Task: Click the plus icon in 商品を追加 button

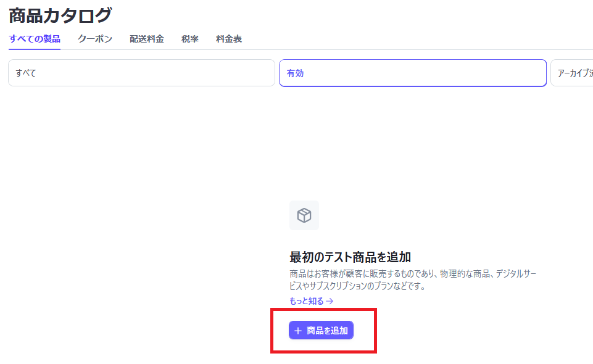Action: click(x=298, y=331)
